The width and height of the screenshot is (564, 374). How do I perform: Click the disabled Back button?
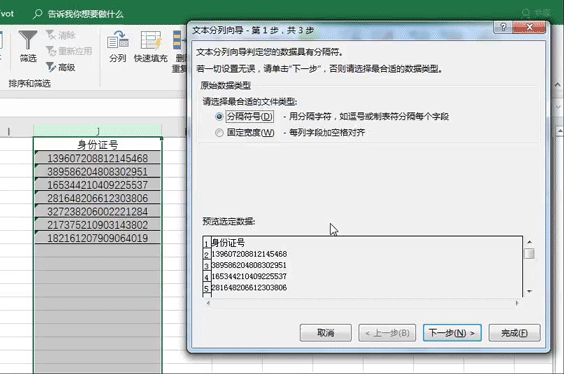click(387, 333)
